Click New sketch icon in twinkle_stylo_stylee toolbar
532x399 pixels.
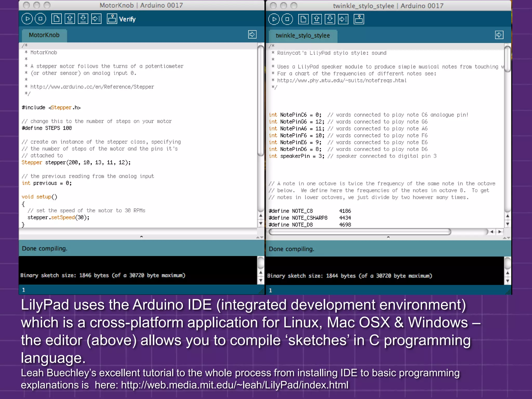[x=303, y=19]
